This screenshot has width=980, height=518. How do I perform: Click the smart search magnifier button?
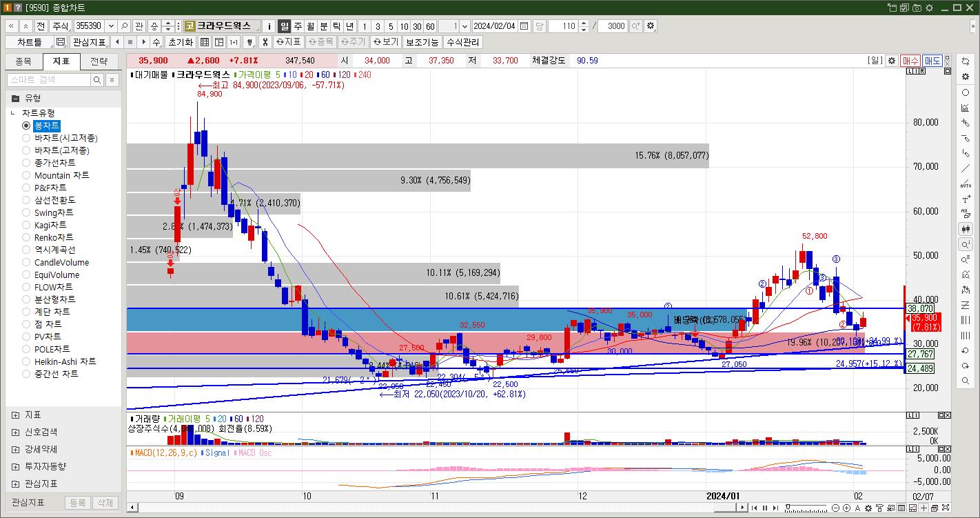click(x=97, y=80)
